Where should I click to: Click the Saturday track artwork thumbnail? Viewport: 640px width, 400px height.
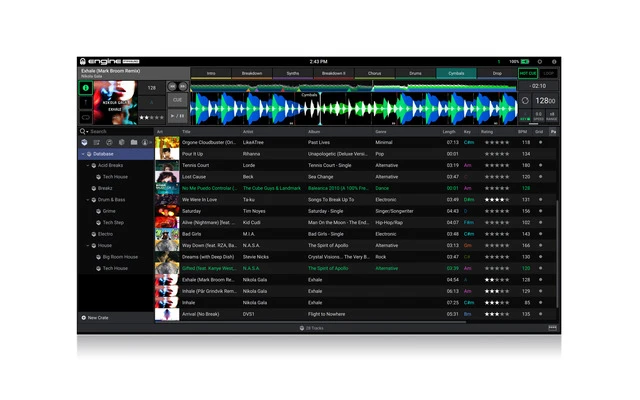click(167, 211)
